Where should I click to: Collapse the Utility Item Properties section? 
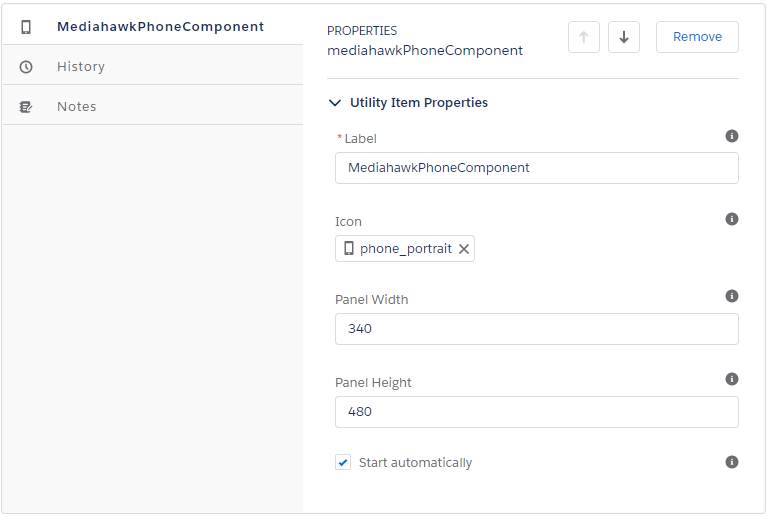(x=335, y=103)
